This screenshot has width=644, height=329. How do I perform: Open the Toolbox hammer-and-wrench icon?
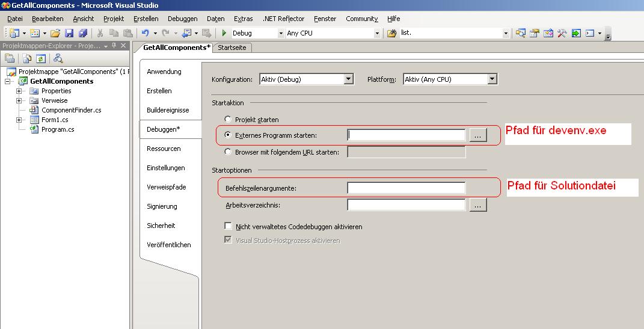(562, 33)
